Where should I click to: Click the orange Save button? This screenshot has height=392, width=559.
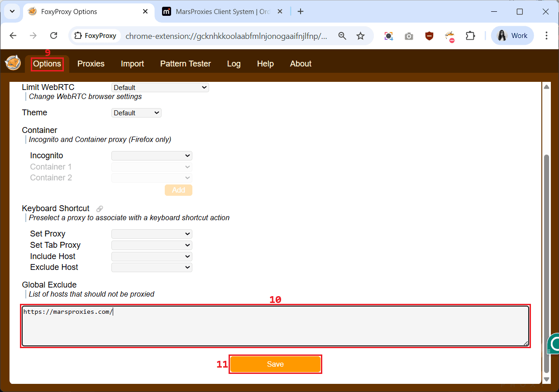coord(275,364)
